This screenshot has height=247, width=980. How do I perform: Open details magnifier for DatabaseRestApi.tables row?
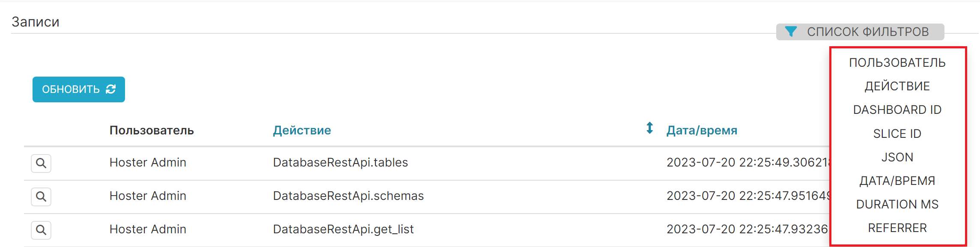[x=41, y=163]
